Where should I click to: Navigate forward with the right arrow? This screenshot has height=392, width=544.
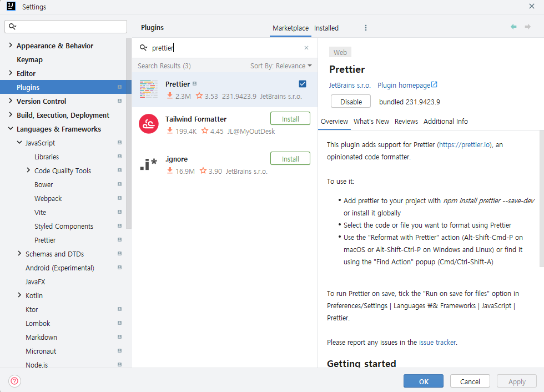coord(528,27)
